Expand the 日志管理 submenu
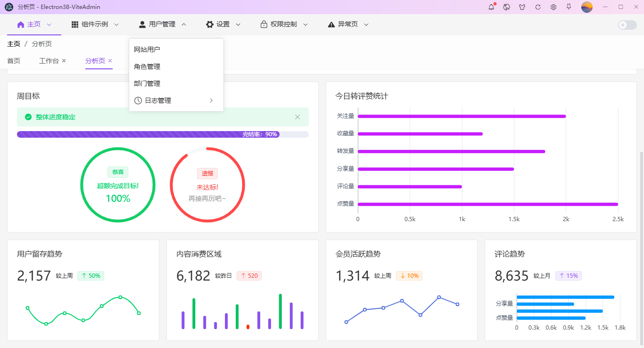Screen dimensions: 644x348 pos(175,100)
